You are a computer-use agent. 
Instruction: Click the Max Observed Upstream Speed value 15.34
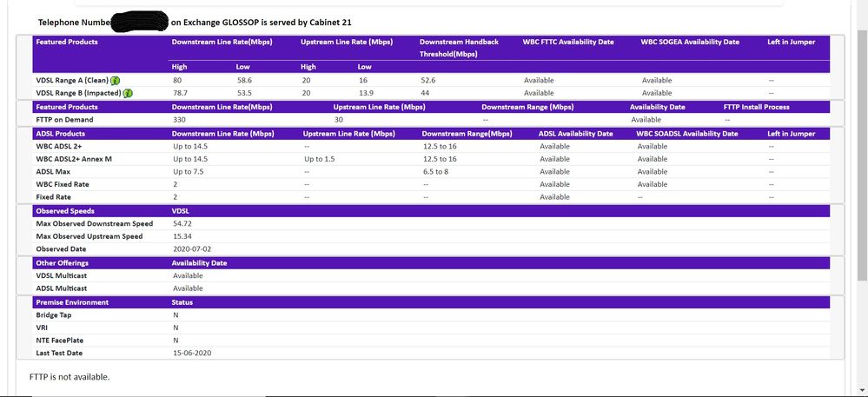pyautogui.click(x=182, y=236)
